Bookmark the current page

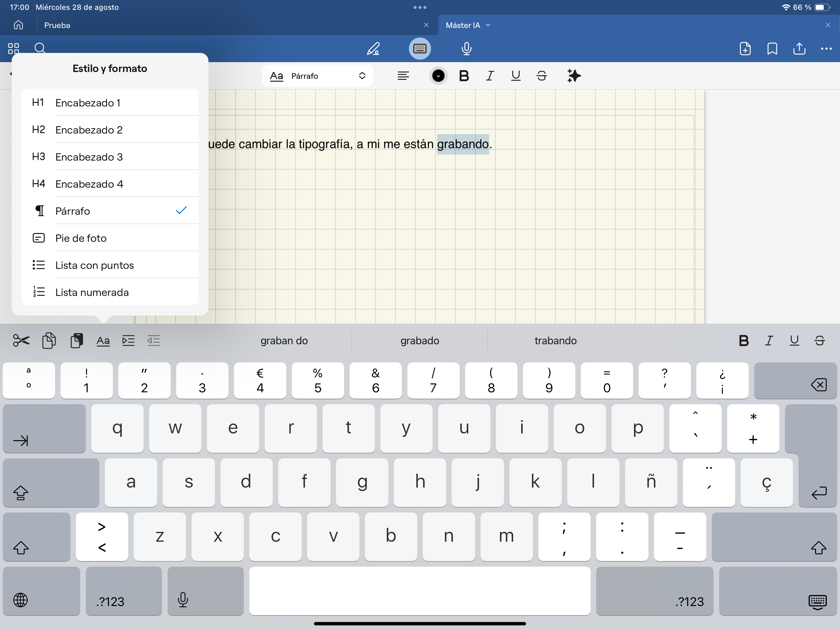[x=772, y=49]
